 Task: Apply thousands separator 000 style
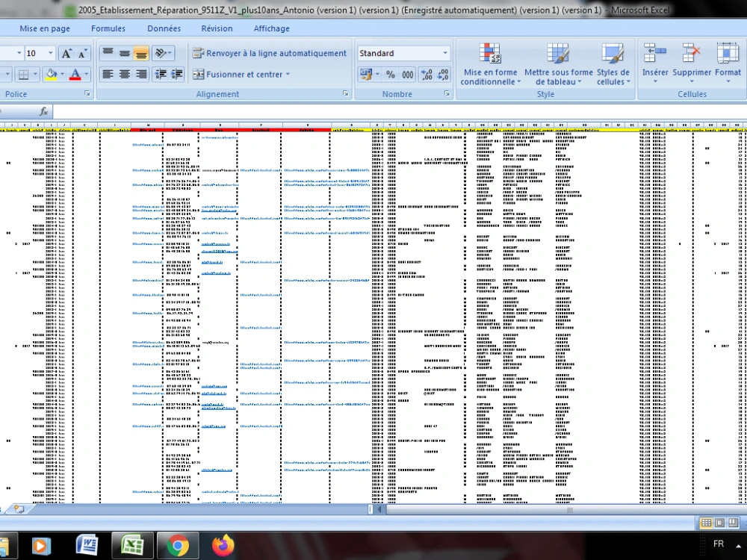408,74
